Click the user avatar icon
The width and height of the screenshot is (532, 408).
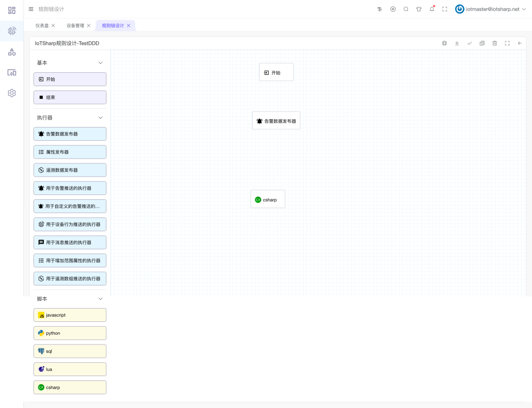coord(460,9)
